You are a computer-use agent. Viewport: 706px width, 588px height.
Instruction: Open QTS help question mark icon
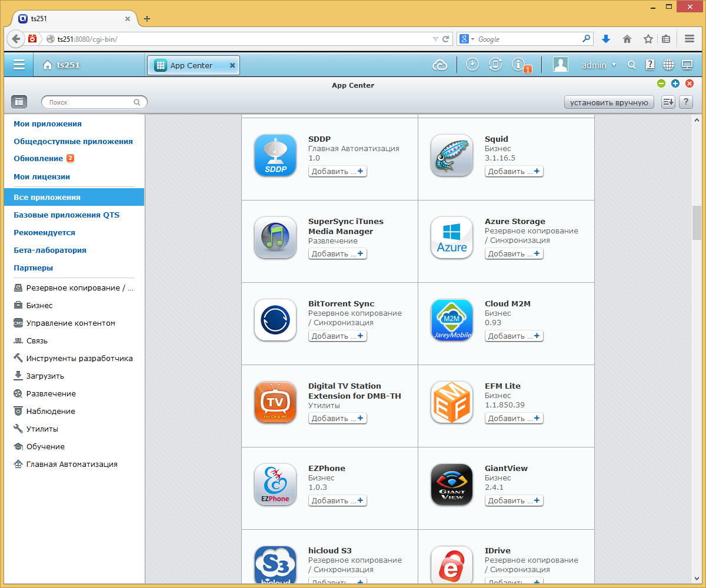click(x=650, y=65)
